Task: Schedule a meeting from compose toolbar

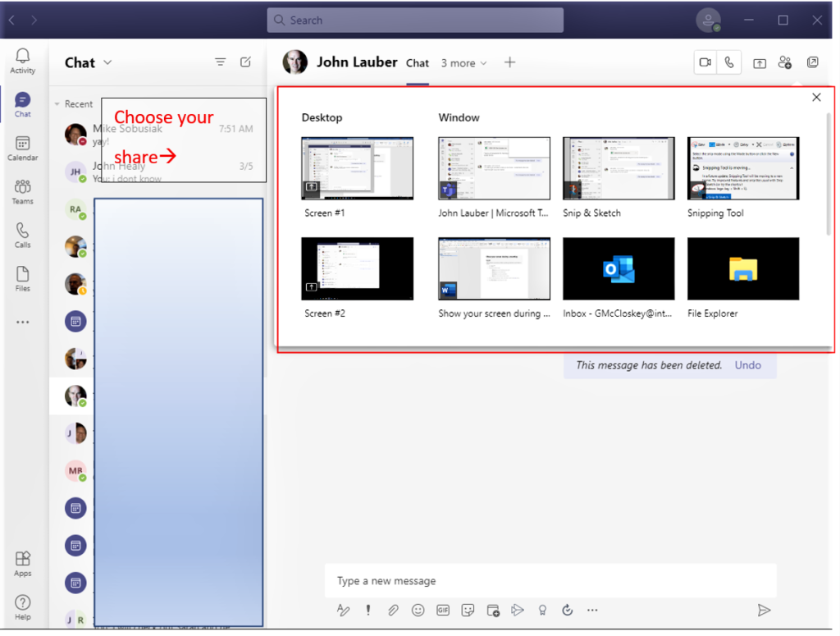Action: pyautogui.click(x=493, y=610)
